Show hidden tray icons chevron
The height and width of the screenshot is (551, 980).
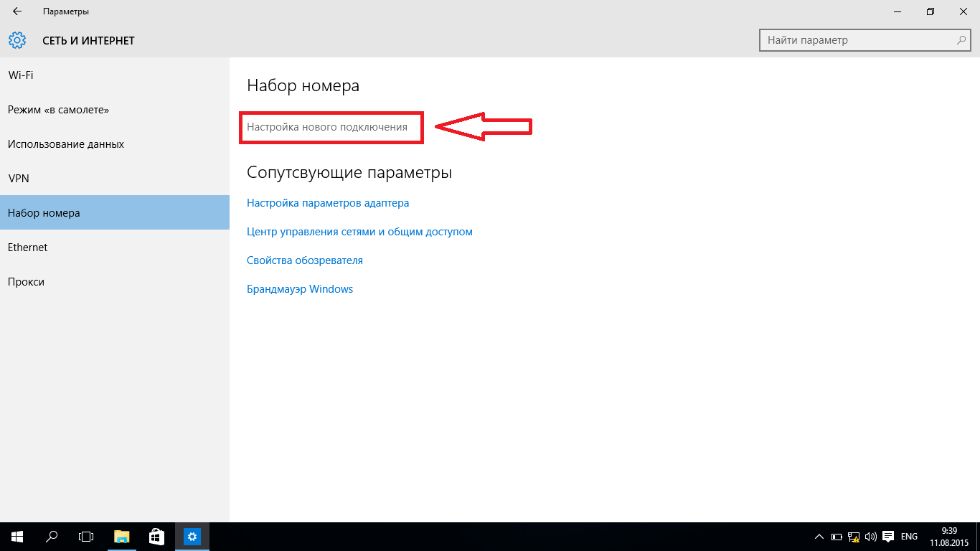coord(819,537)
